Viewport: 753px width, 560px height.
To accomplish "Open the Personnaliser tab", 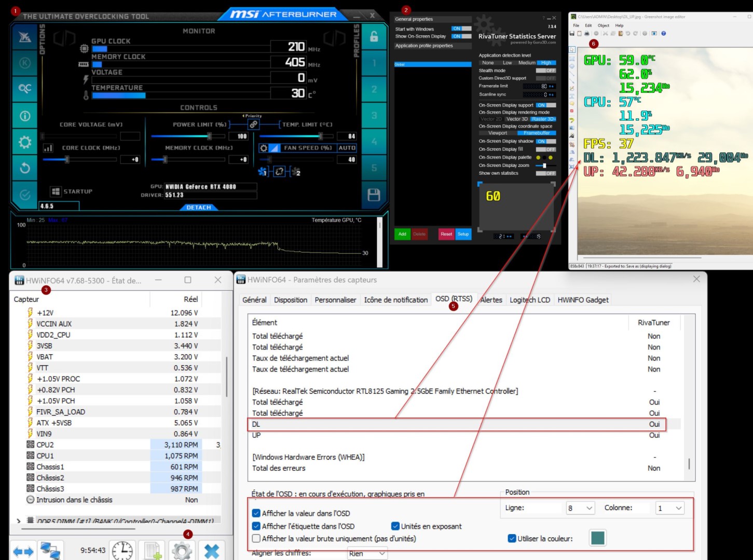I will click(335, 300).
